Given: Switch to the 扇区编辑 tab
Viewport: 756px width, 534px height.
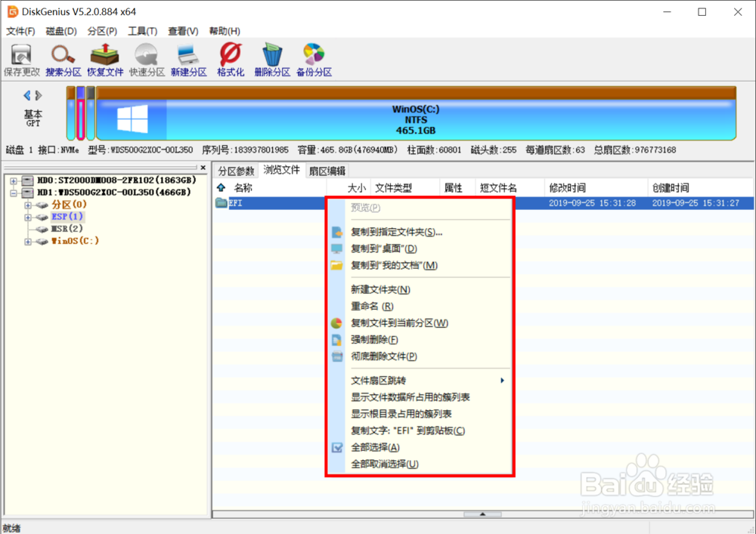Looking at the screenshot, I should [x=327, y=171].
